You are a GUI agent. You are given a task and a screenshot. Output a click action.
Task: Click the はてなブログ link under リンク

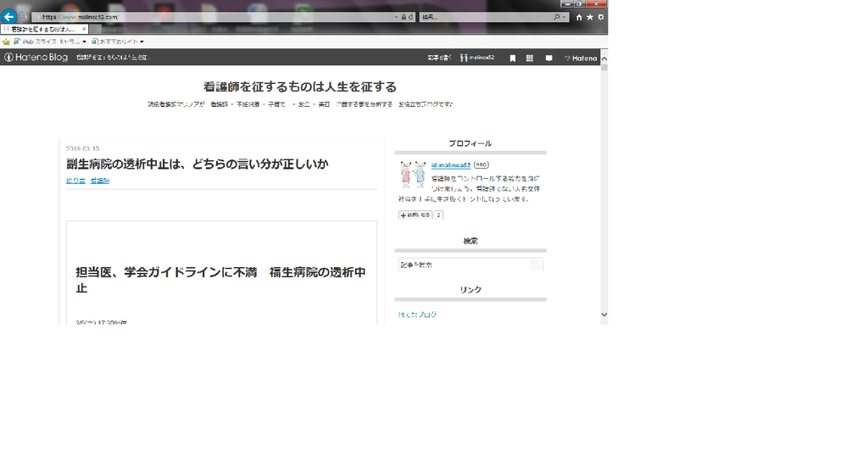417,315
